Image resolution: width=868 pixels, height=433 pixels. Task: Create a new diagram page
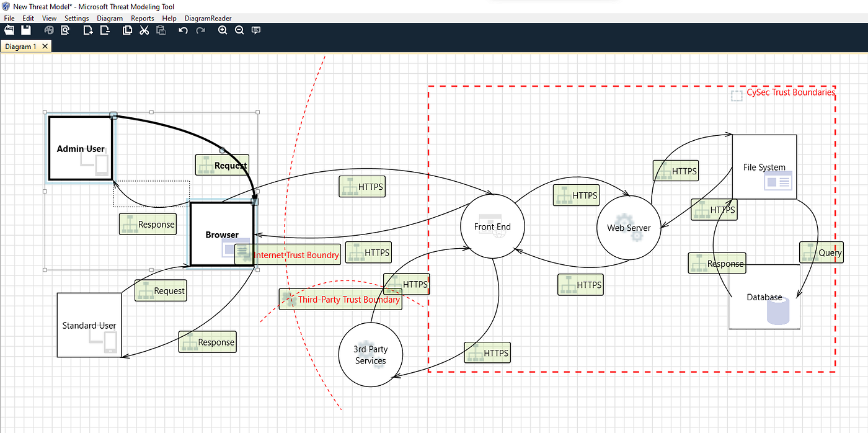coord(87,29)
